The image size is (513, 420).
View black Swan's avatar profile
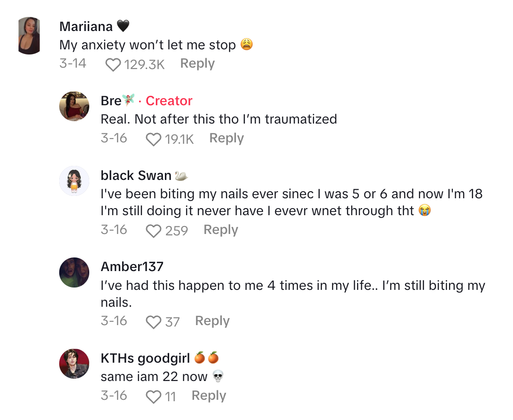74,181
